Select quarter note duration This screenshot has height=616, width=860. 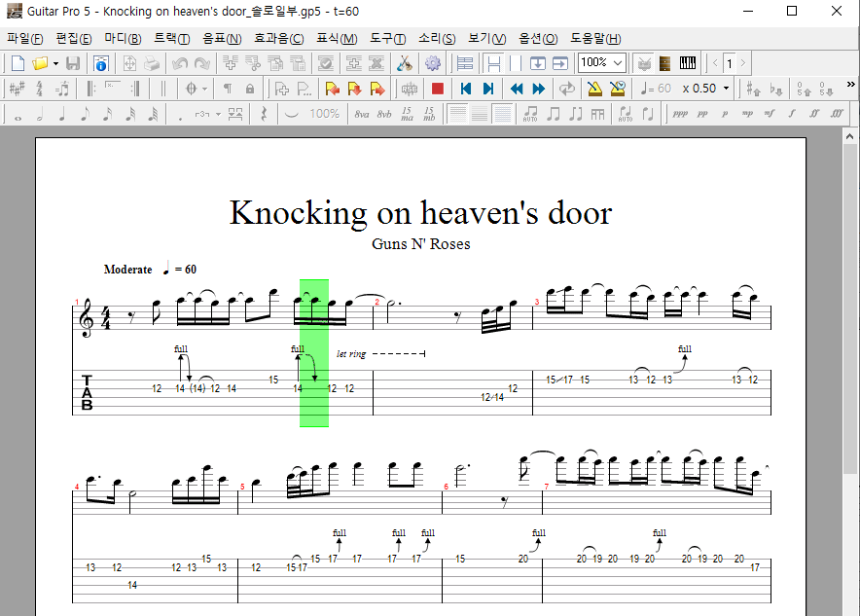click(x=62, y=114)
